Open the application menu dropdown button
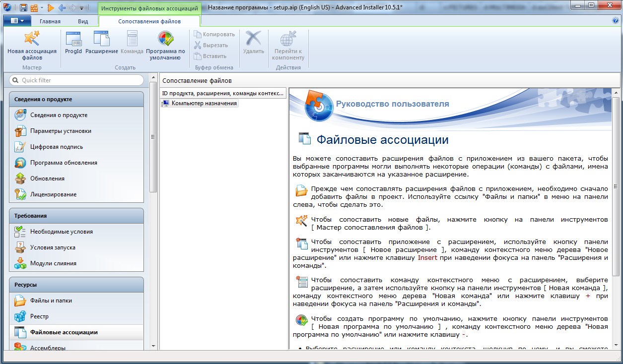 [17, 21]
